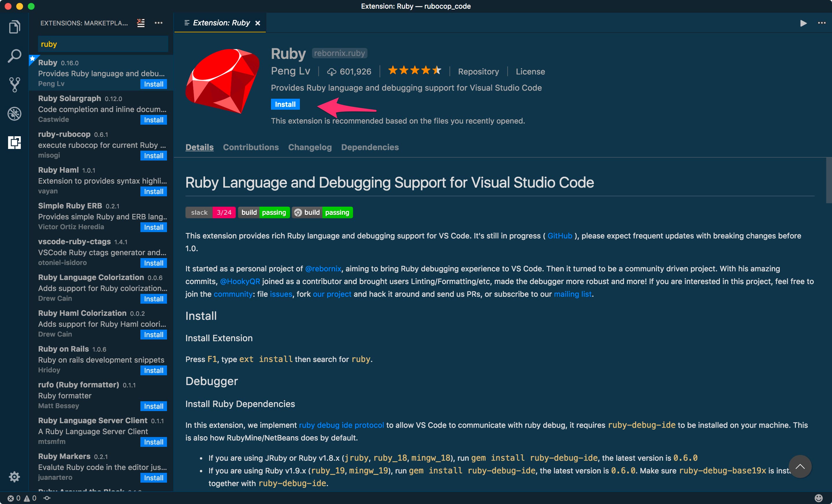The width and height of the screenshot is (832, 504).
Task: Click the Run and Debug sidebar icon
Action: [15, 113]
